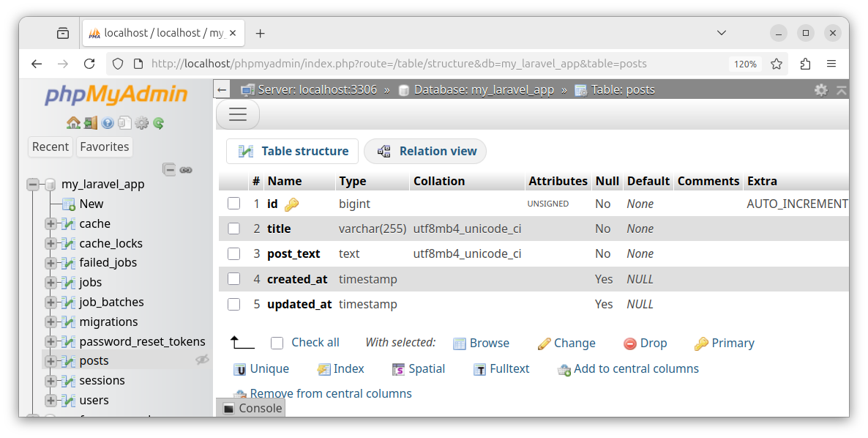868x438 pixels.
Task: Click the collapse top bar arrows icon
Action: coord(842,89)
